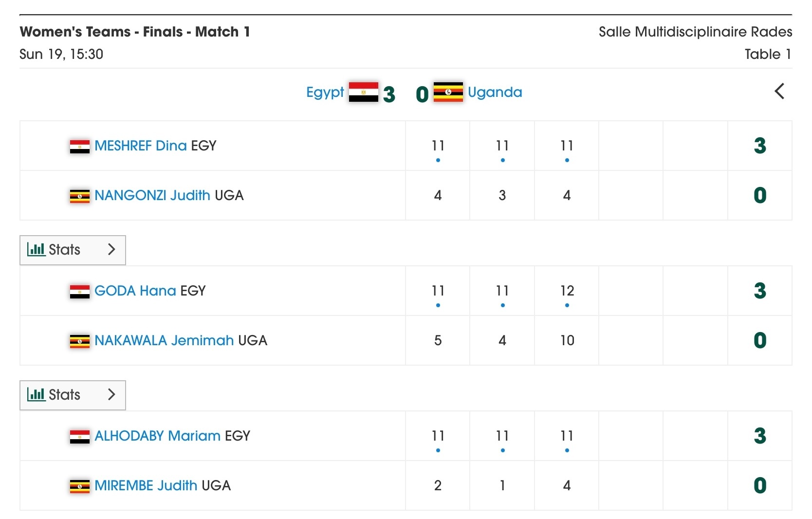Viewport: 812px width, 519px height.
Task: Open Stats below the MESHREF vs NANGONZI match
Action: 73,250
